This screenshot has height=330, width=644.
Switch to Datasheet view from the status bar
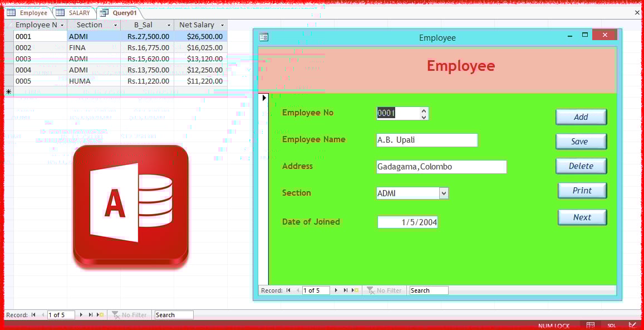pos(591,325)
